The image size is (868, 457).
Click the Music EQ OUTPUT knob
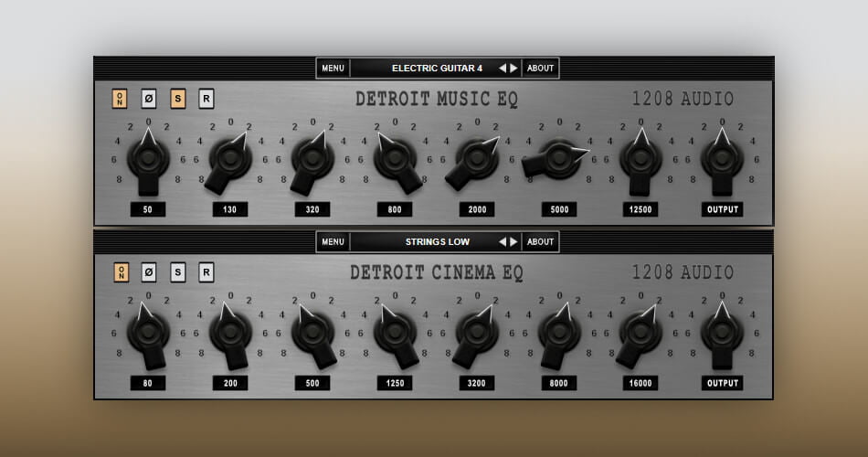click(x=722, y=159)
